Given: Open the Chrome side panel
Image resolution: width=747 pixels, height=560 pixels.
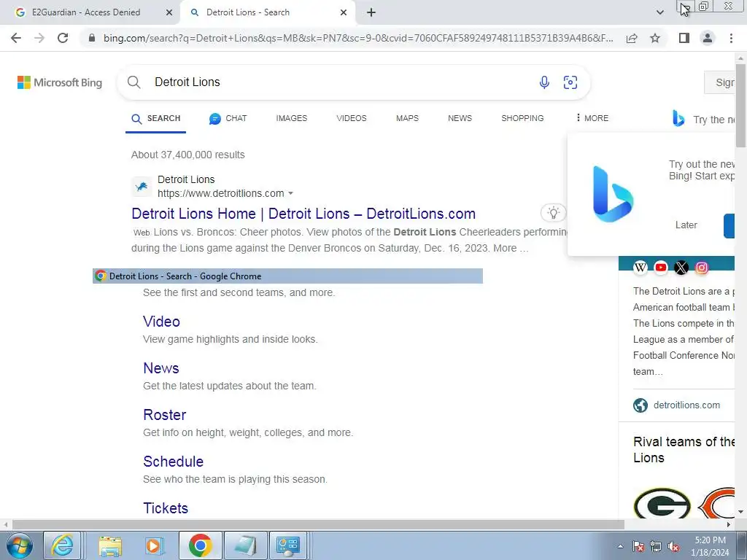Looking at the screenshot, I should coord(684,38).
